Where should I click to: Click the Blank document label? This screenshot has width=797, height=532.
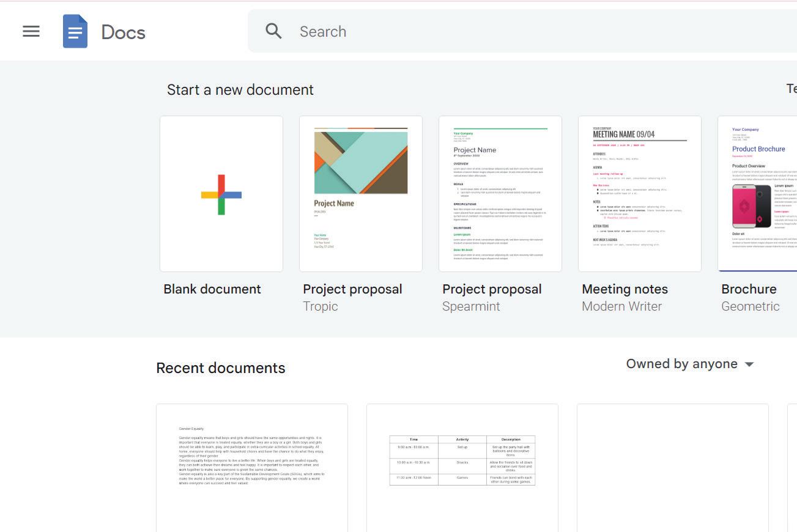212,289
